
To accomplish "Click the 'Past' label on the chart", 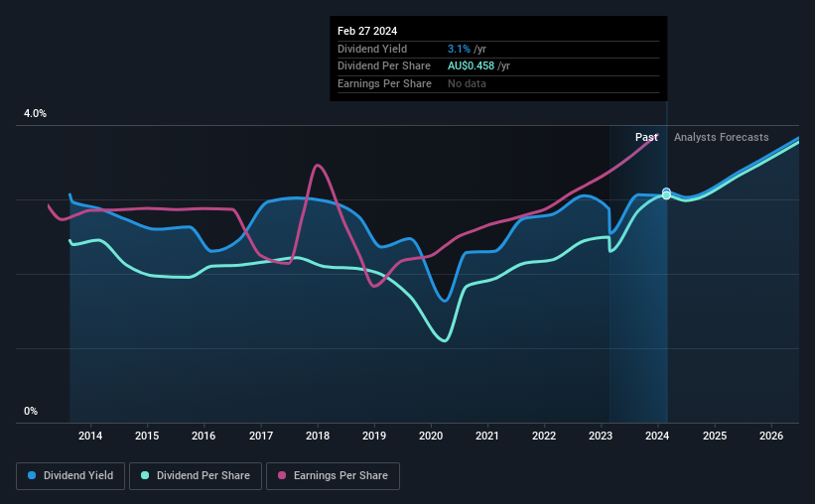I will click(x=646, y=137).
